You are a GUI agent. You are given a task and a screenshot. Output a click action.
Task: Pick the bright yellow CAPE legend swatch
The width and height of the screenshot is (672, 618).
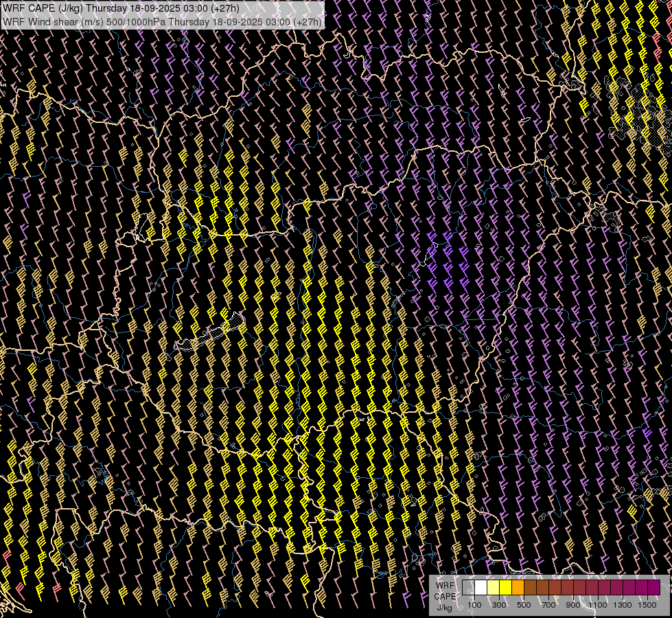point(505,588)
